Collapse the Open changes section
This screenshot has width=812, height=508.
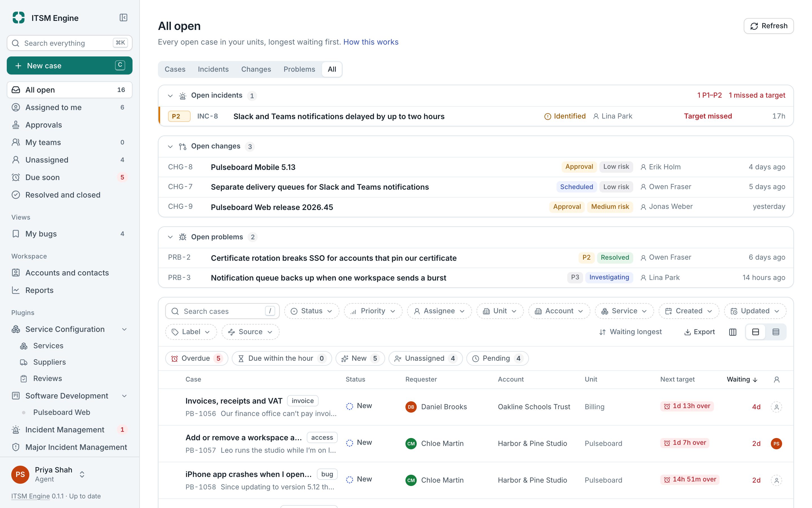(170, 146)
